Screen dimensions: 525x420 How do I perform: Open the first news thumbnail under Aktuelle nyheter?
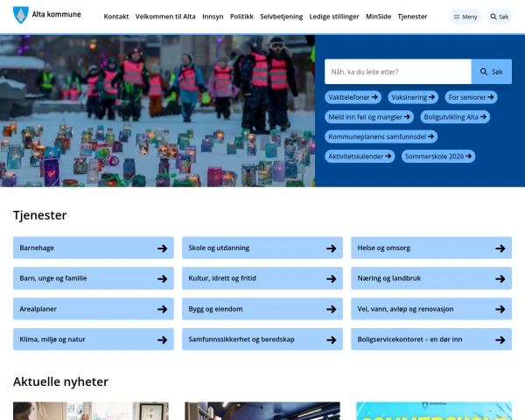tap(91, 411)
